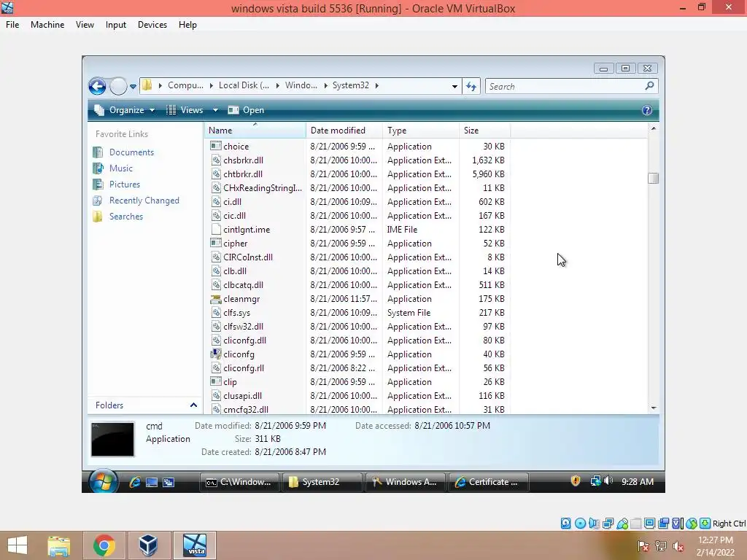Screen dimensions: 747x560
Task: Switch to Certificate taskbar button
Action: (x=488, y=482)
